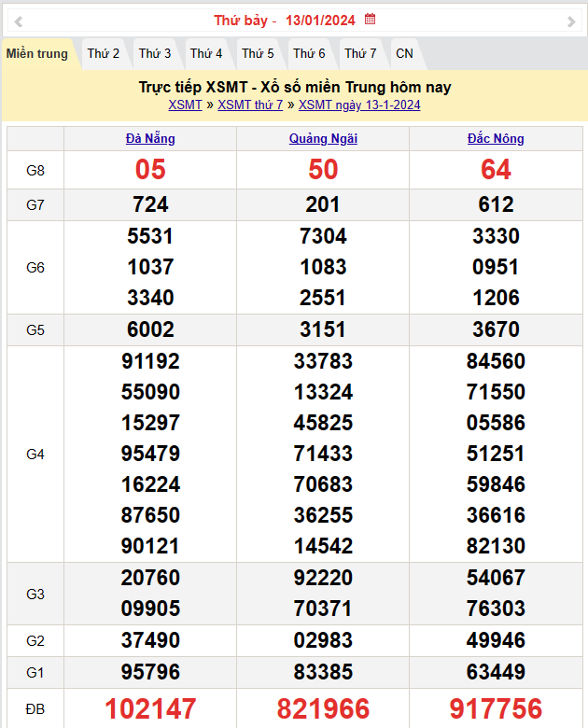Switch to the Thứ 4 tab

(x=206, y=54)
